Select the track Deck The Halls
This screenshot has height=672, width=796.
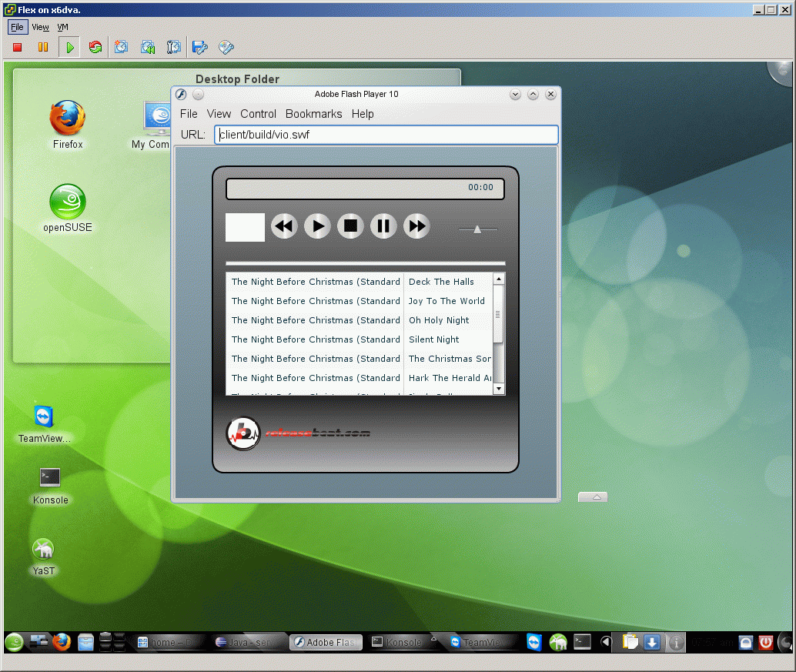click(441, 282)
